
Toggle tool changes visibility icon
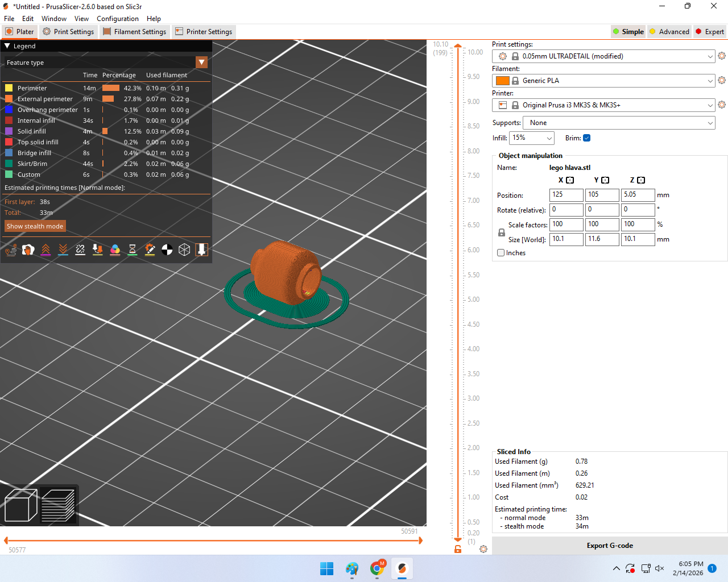pos(98,250)
